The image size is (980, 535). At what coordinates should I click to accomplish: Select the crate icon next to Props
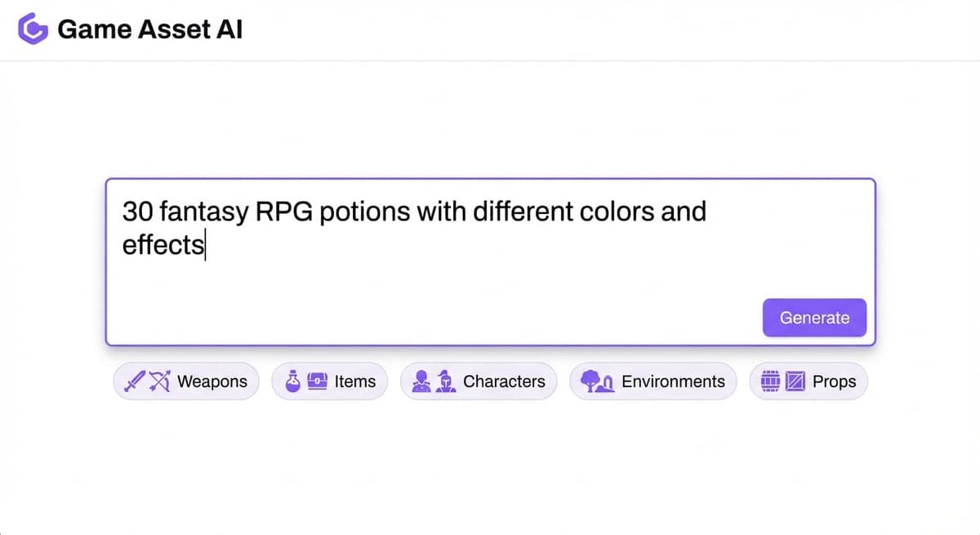(x=795, y=381)
